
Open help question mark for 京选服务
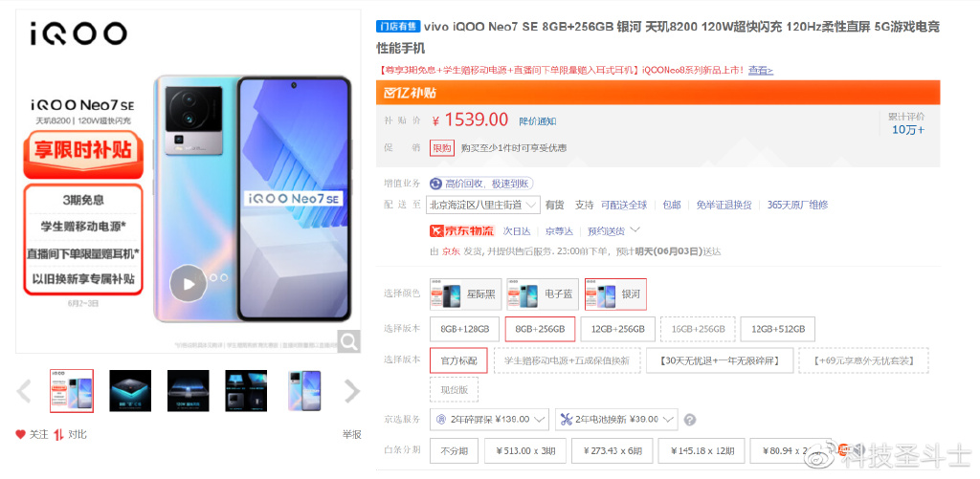tap(690, 420)
